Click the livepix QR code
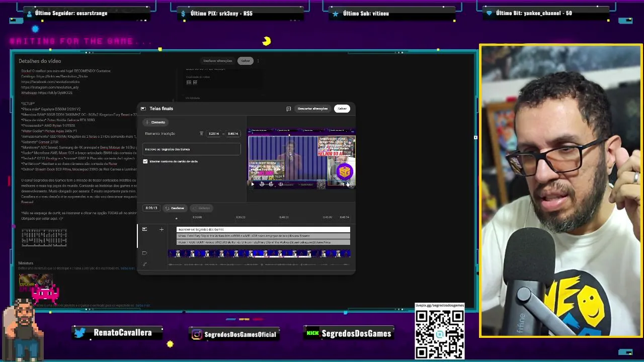Screen dimensions: 644x362 [x=439, y=334]
